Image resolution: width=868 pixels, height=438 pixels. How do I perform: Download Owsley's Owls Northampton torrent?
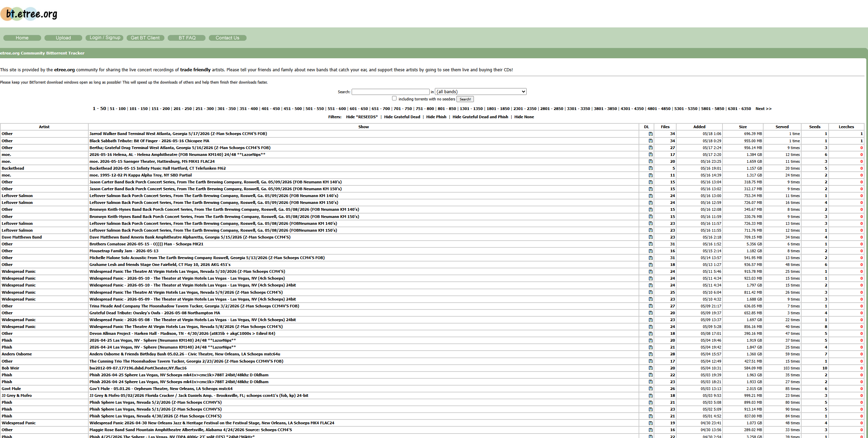coord(651,313)
